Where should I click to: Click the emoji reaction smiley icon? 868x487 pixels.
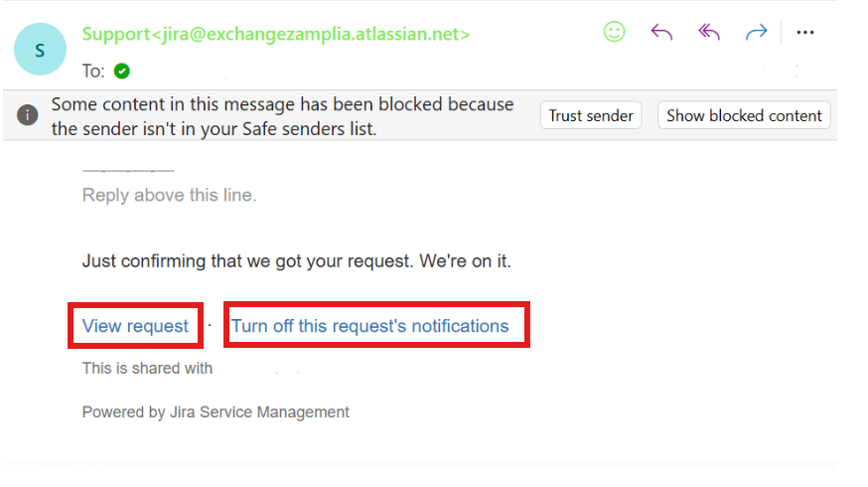click(615, 32)
